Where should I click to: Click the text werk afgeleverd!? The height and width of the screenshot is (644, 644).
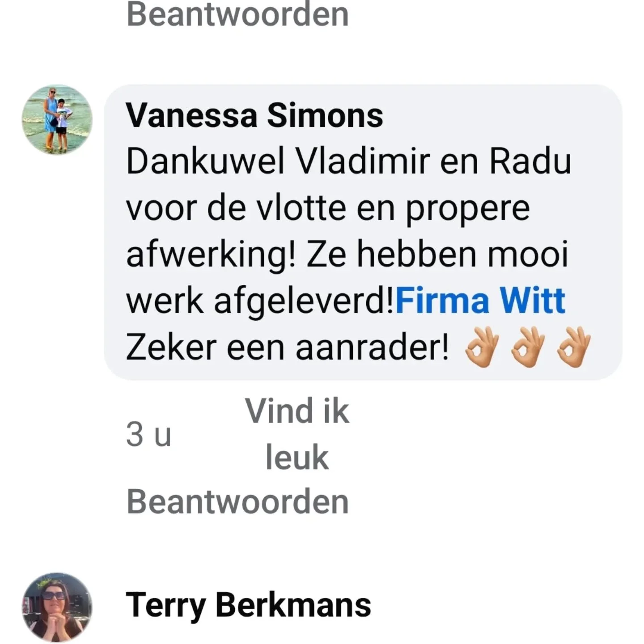[260, 301]
